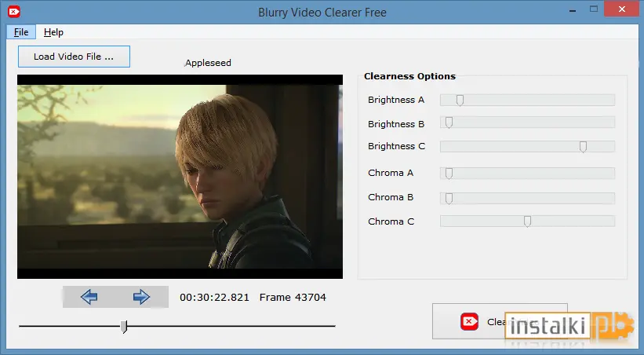The height and width of the screenshot is (355, 644).
Task: Click far end of the video timeline track
Action: [x=333, y=326]
